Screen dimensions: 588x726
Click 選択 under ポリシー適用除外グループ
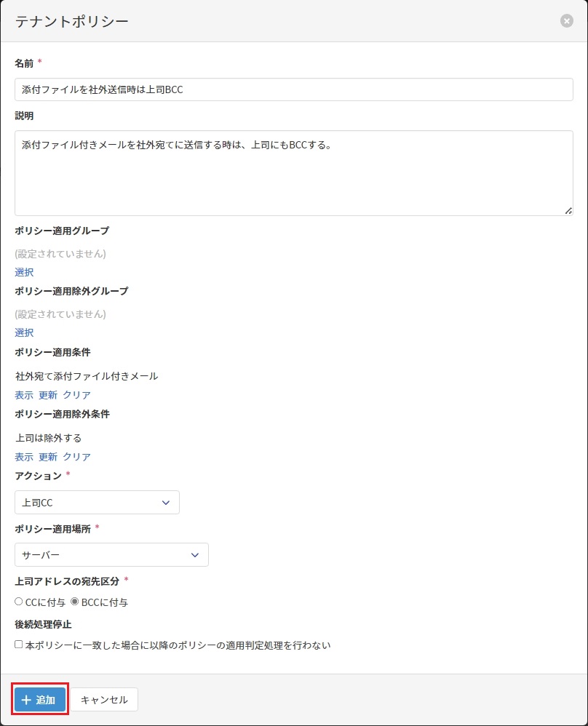tap(24, 332)
